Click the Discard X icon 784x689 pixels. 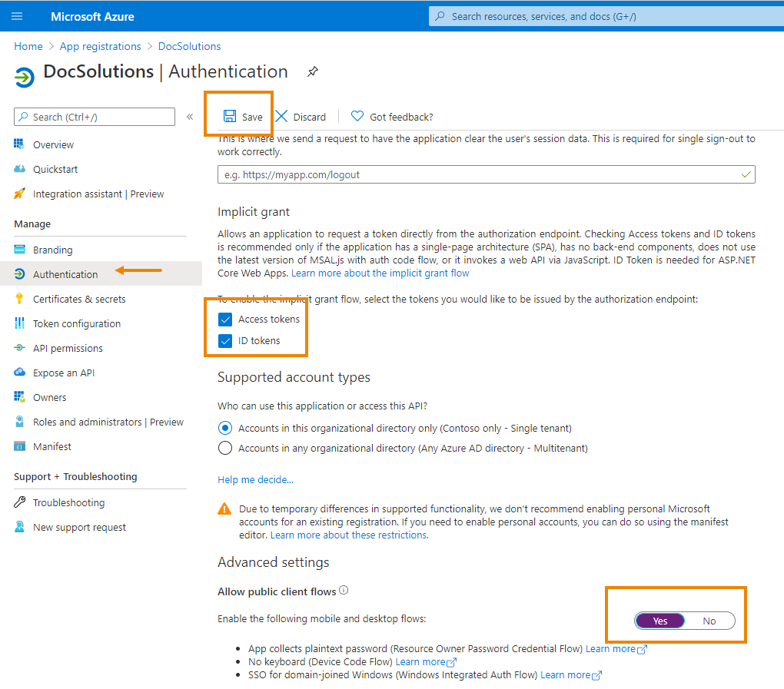pyautogui.click(x=282, y=116)
